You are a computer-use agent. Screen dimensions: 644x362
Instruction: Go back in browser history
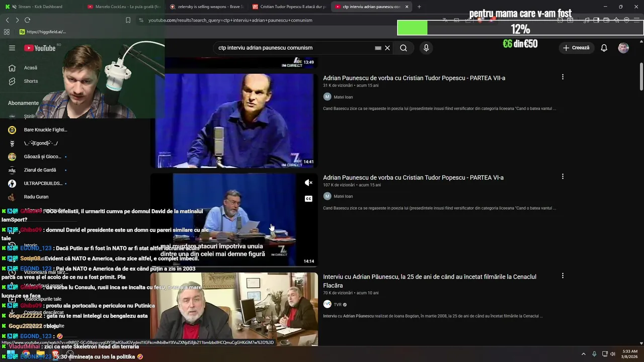[7, 20]
